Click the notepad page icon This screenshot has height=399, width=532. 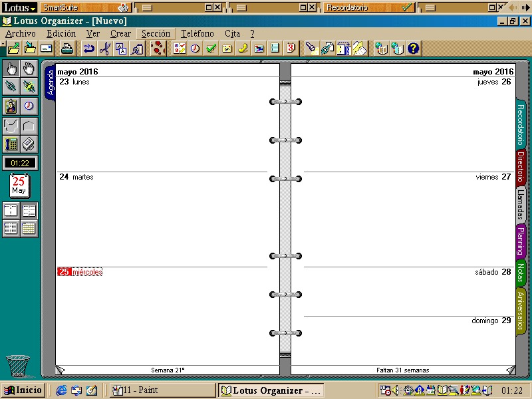[x=275, y=48]
